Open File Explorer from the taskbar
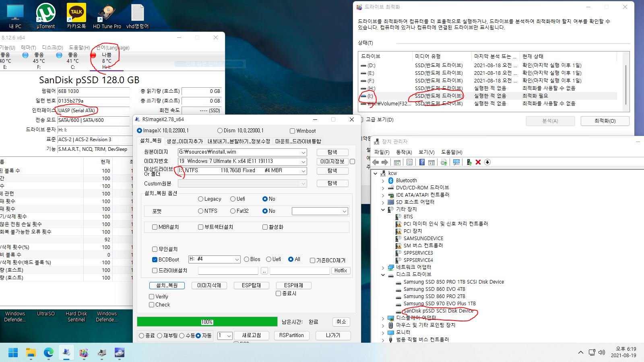 31,353
